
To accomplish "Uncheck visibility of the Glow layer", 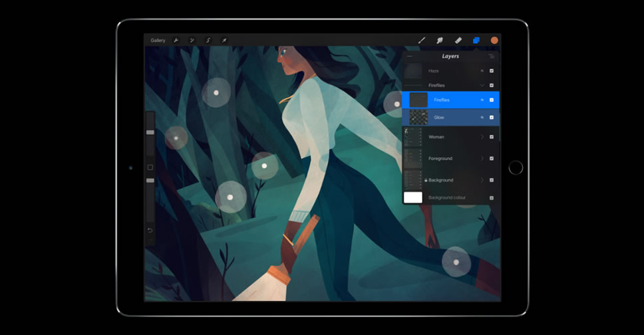I will (492, 118).
